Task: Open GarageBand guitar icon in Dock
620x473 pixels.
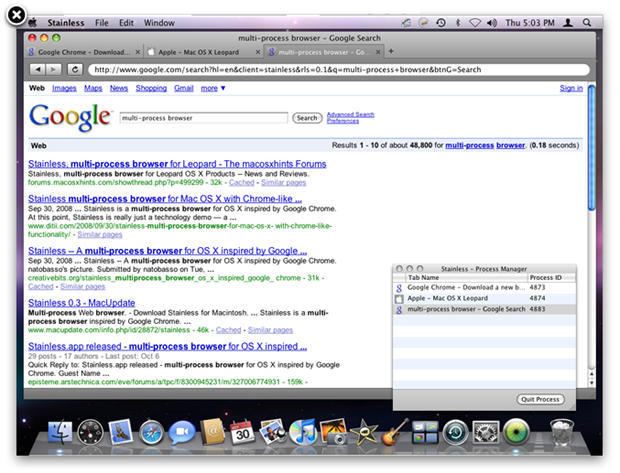Action: pyautogui.click(x=395, y=432)
